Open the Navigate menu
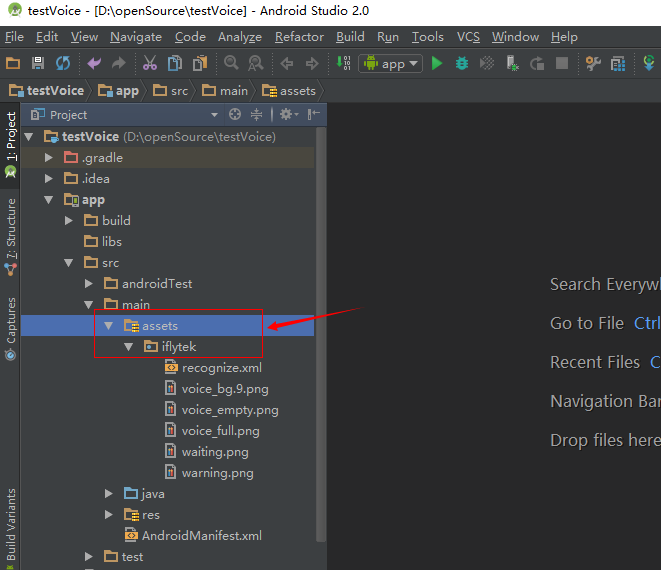Image resolution: width=661 pixels, height=570 pixels. pos(136,37)
